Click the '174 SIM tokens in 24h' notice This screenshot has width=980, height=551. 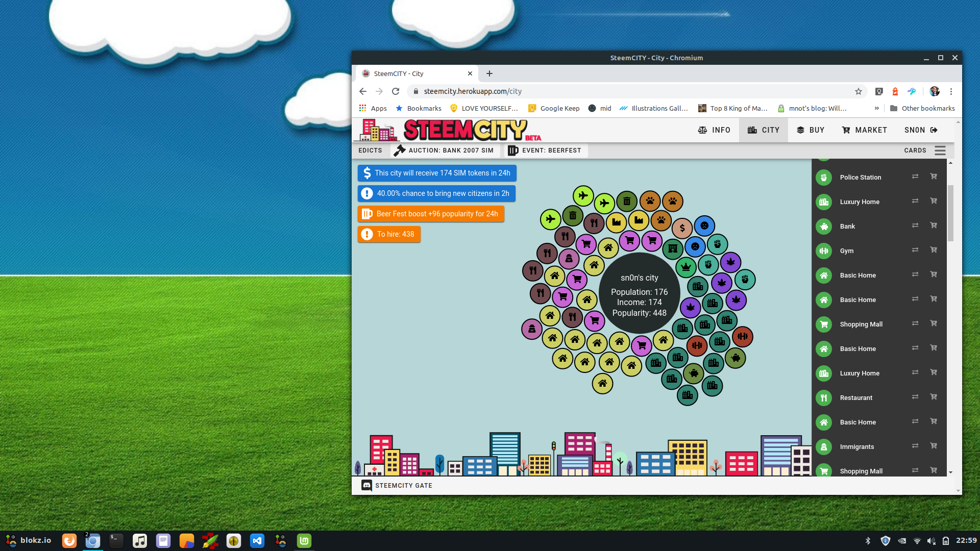click(437, 173)
